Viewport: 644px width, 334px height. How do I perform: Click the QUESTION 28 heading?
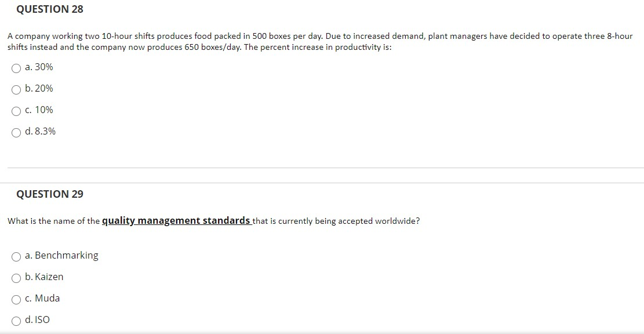pyautogui.click(x=50, y=9)
